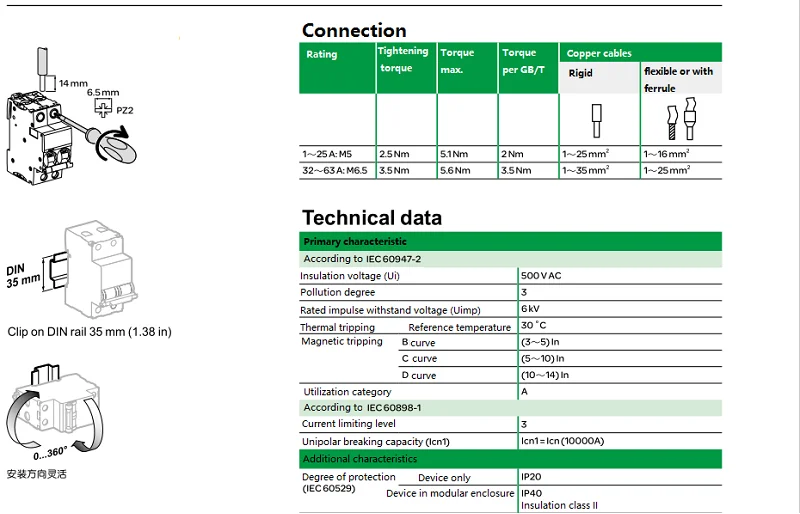Screen dimensions: 800x514
Task: Click the Copper cables header
Action: coord(641,53)
